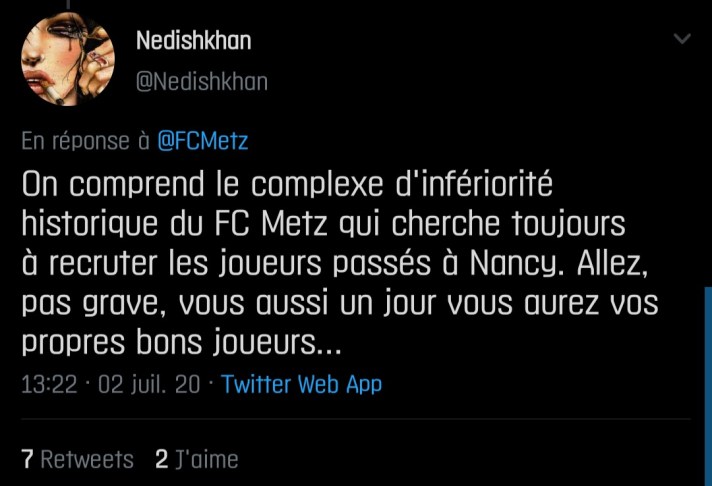This screenshot has width=712, height=486.
Task: Open the Twitter Web App source link
Action: (x=302, y=384)
